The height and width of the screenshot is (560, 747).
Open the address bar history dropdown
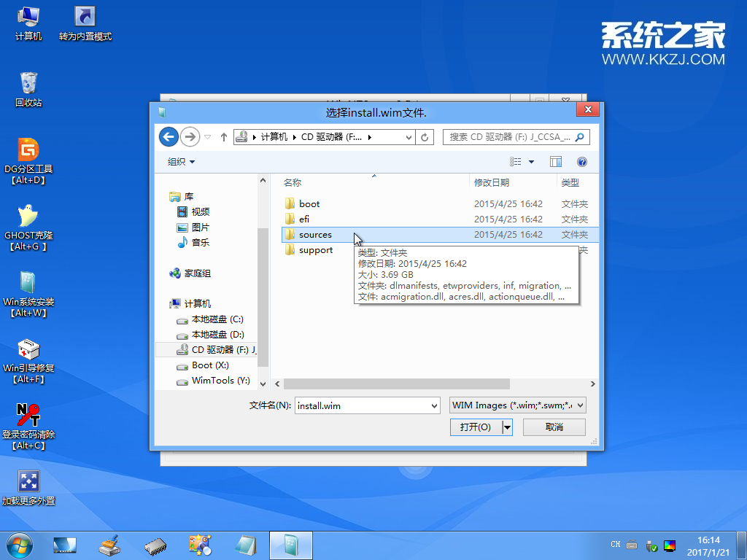(x=411, y=136)
